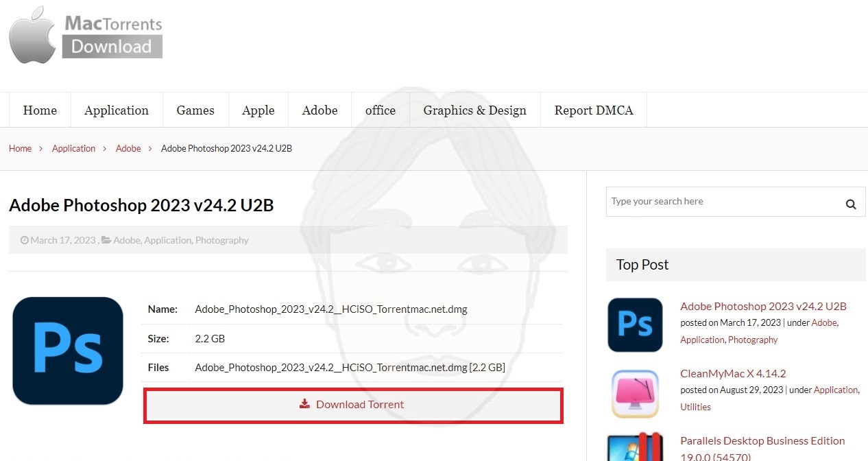Click the search magnifier icon
Viewport: 868px width, 461px height.
click(x=851, y=204)
